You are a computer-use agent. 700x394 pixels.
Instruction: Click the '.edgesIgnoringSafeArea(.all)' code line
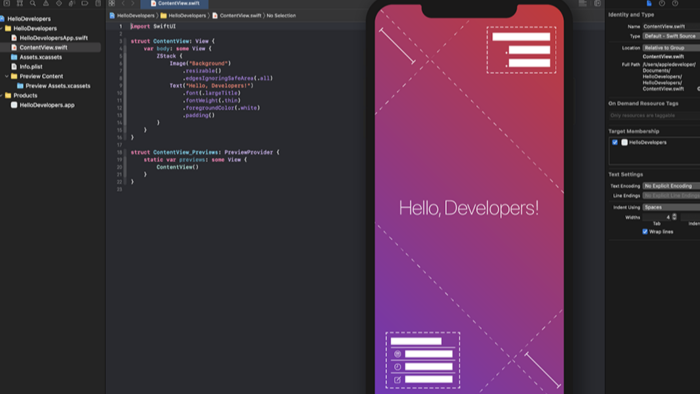click(x=228, y=78)
